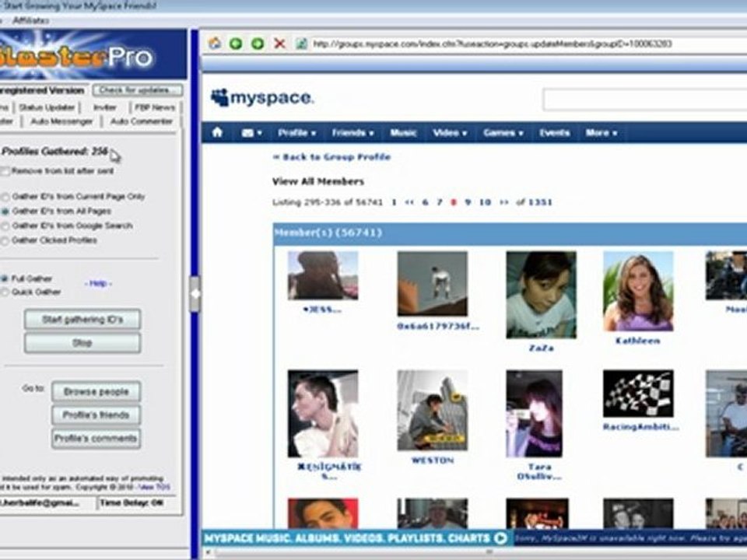Select Gather ID's from All Pages

coord(5,212)
